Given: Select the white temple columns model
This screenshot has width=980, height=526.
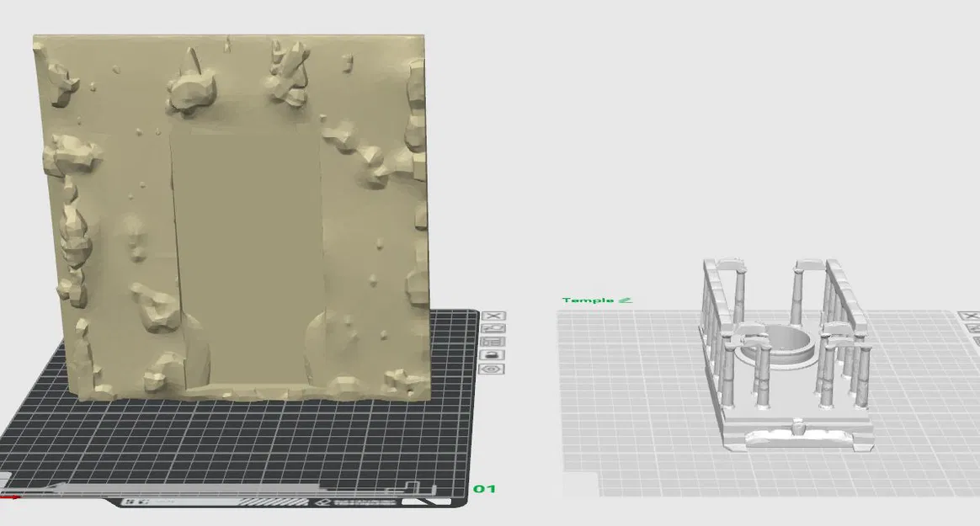Looking at the screenshot, I should click(786, 354).
